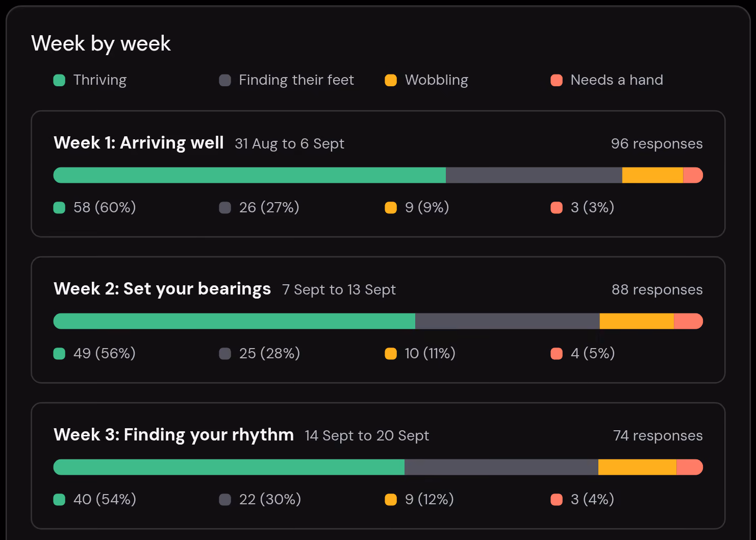Click green segment in Week 2 bar
This screenshot has height=540, width=756.
coord(234,321)
